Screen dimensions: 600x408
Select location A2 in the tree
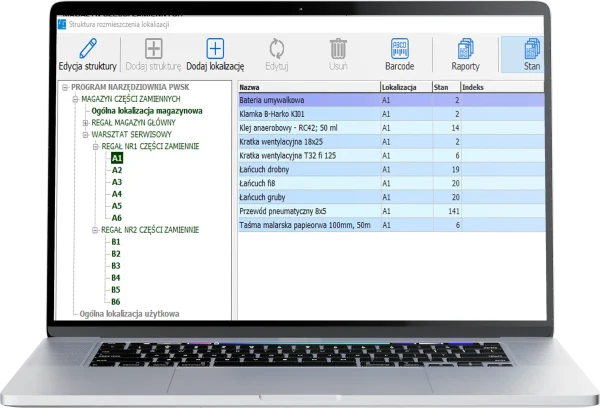pos(117,170)
